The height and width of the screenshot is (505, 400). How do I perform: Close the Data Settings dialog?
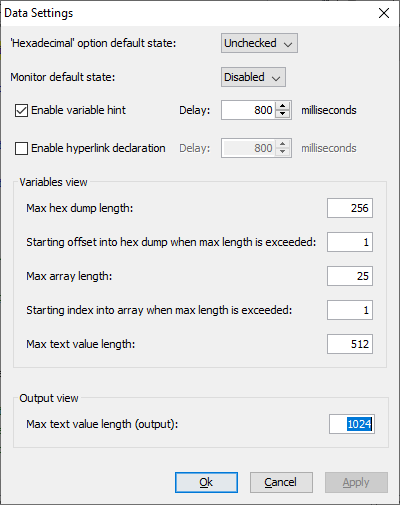point(384,13)
